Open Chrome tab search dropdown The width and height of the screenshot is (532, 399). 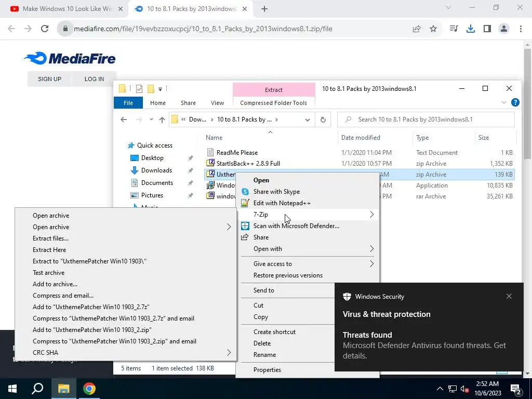(x=448, y=8)
